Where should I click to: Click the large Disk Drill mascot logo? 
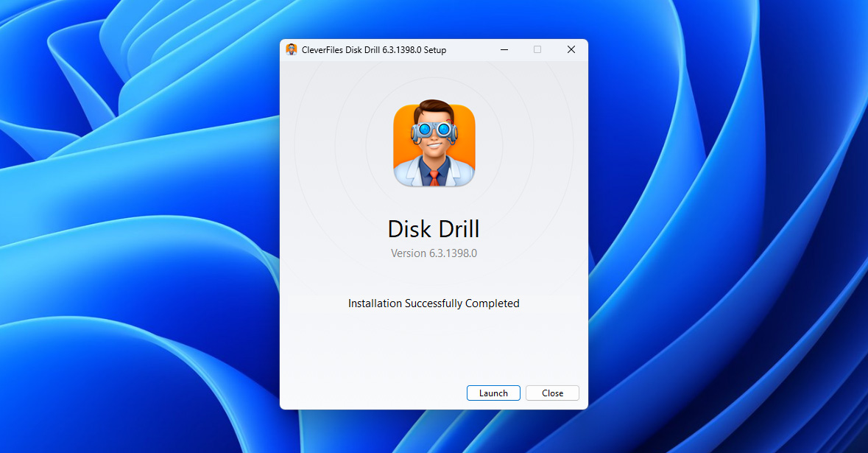point(434,144)
